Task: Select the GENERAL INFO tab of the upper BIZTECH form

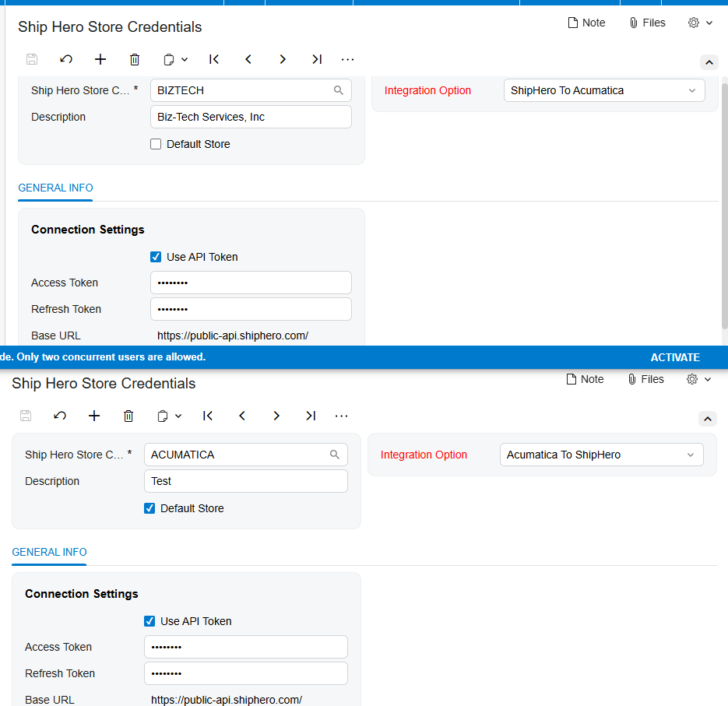Action: click(x=55, y=188)
